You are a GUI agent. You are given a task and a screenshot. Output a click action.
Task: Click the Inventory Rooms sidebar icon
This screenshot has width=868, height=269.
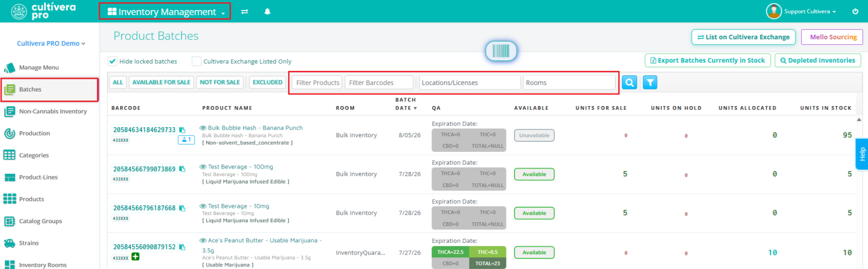pyautogui.click(x=10, y=264)
